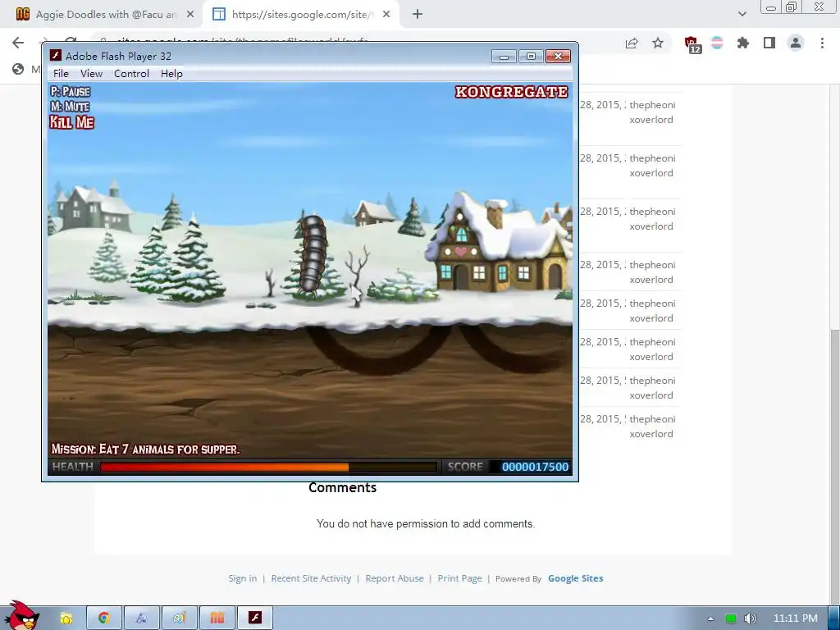Open Chrome from the taskbar
This screenshot has width=840, height=630.
tap(104, 619)
